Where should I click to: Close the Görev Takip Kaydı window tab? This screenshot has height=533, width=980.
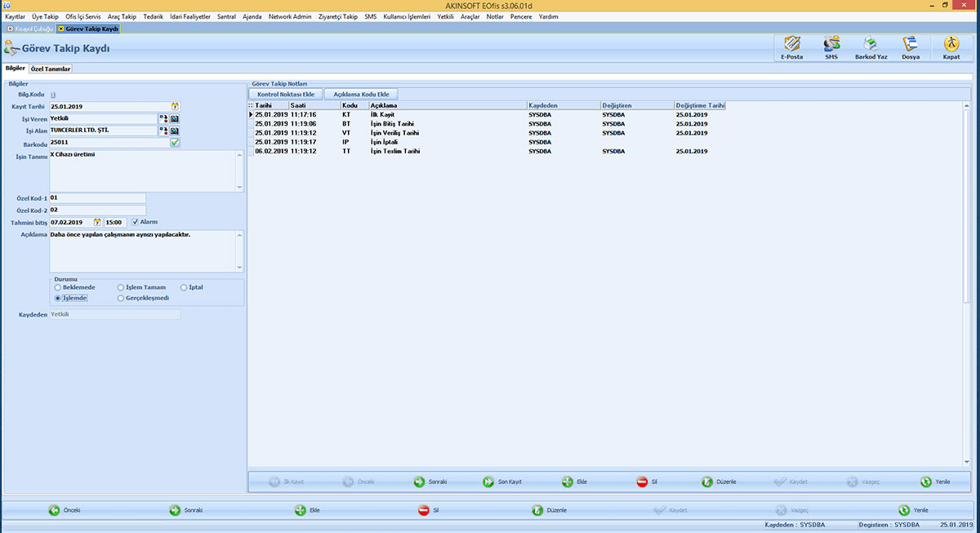(x=60, y=29)
